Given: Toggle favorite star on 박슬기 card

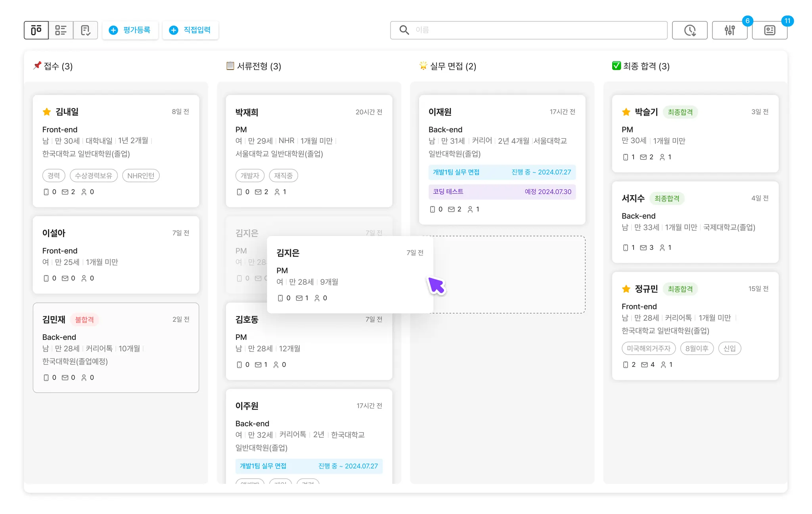Looking at the screenshot, I should pyautogui.click(x=626, y=112).
